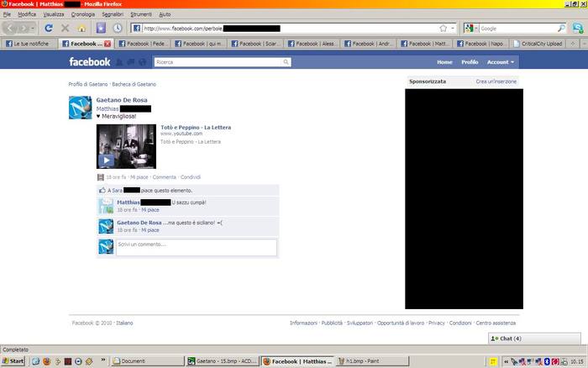
Task: Click the Ricerca magnifier search icon
Action: coord(286,62)
